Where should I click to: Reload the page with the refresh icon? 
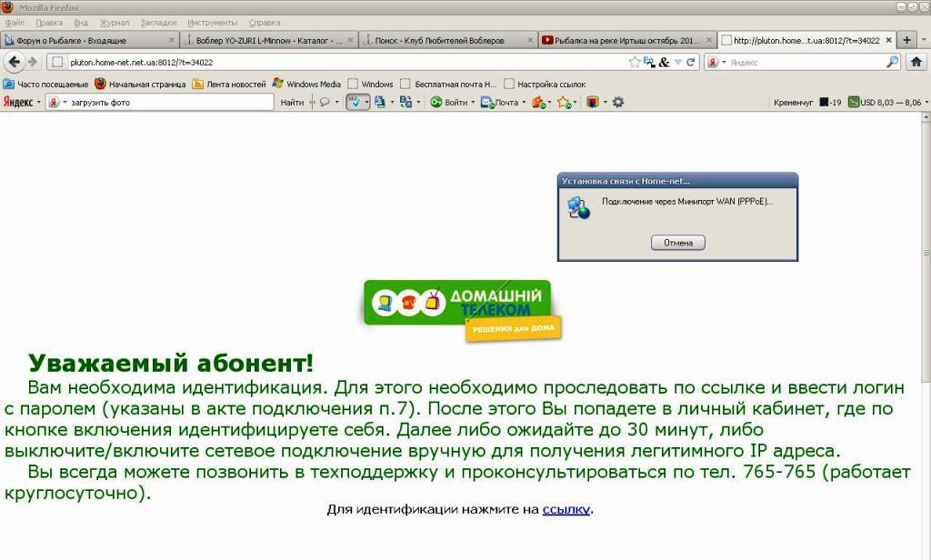[691, 62]
